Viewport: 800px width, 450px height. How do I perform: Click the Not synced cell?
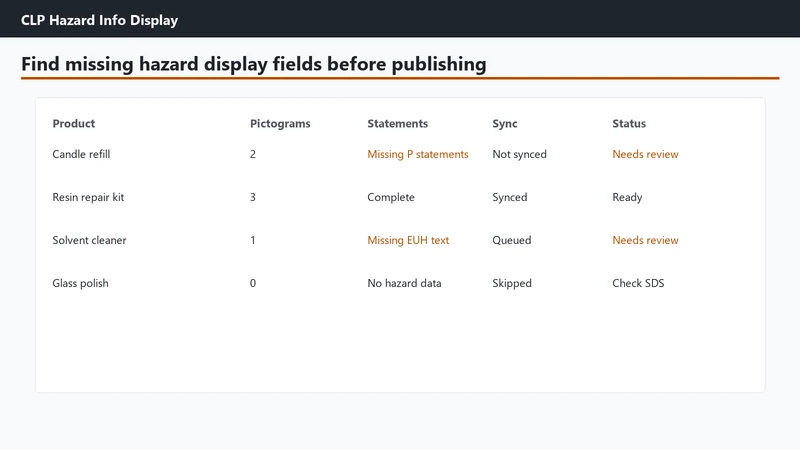[519, 154]
